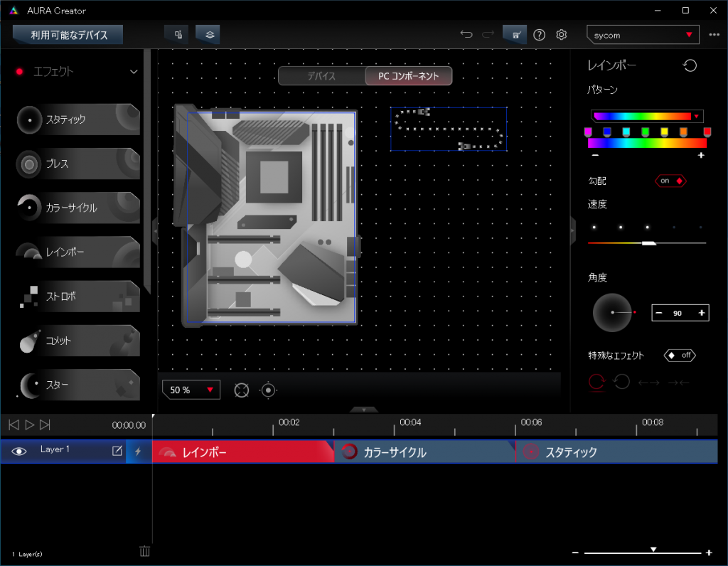Click the 速度 speed slider handle
The height and width of the screenshot is (566, 728).
click(x=649, y=243)
